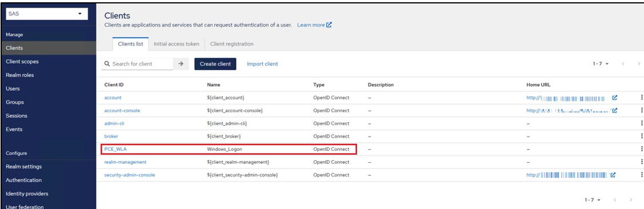Click ${client_admin-cli} name cell
This screenshot has height=209, width=644.
(x=226, y=123)
